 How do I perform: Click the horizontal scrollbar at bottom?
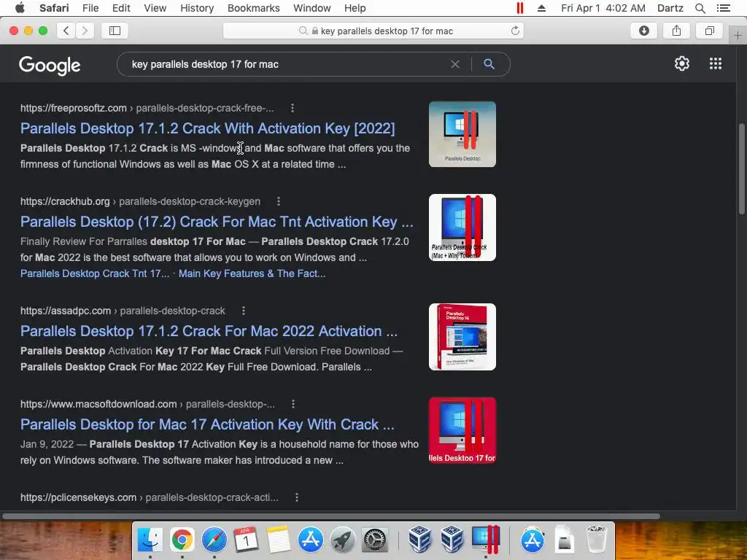331,516
